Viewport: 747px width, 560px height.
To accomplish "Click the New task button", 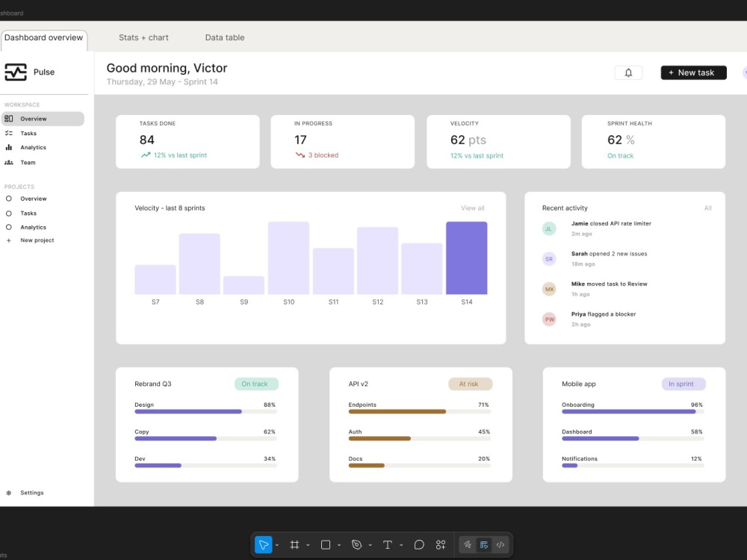I will pyautogui.click(x=693, y=73).
